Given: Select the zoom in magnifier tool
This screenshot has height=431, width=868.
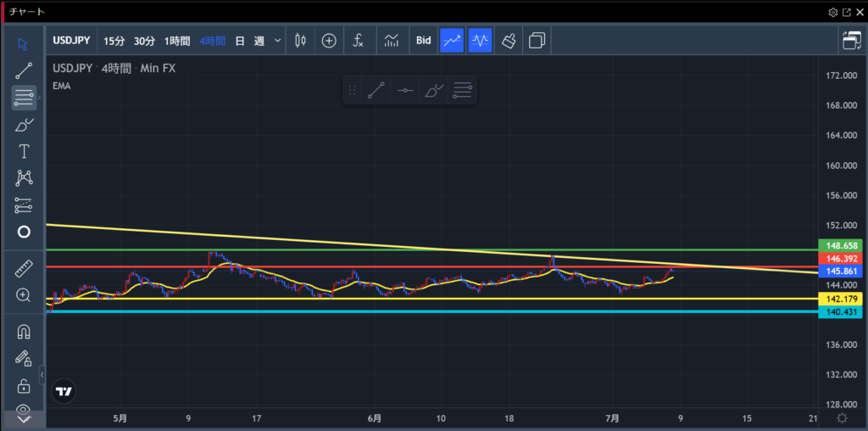Looking at the screenshot, I should tap(23, 295).
